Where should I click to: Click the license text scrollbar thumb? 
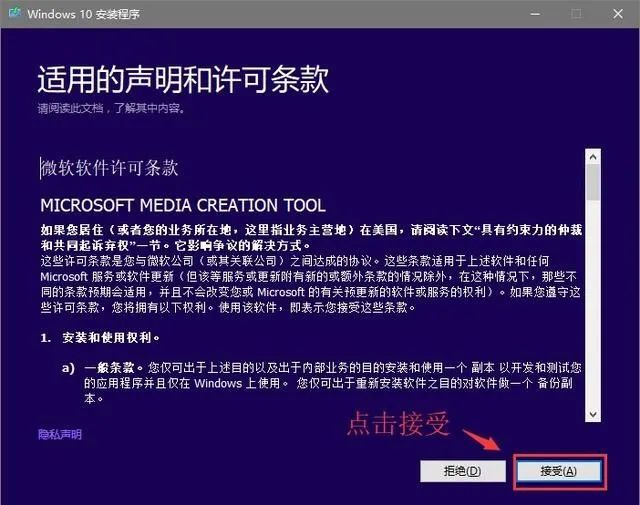coord(593,182)
